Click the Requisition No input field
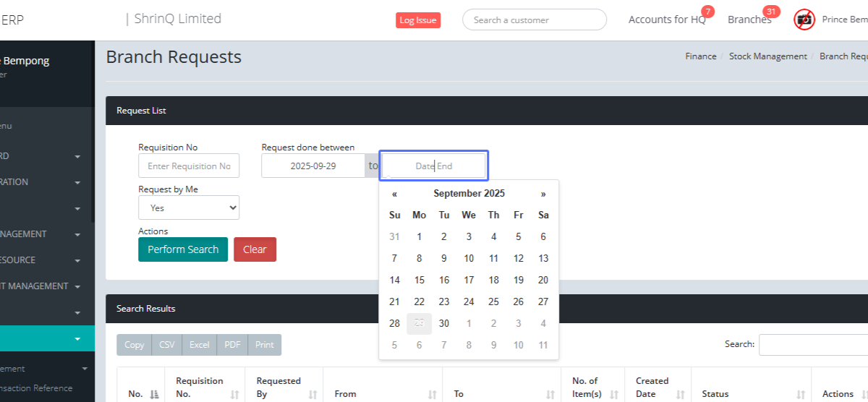This screenshot has width=868, height=402. pyautogui.click(x=189, y=166)
